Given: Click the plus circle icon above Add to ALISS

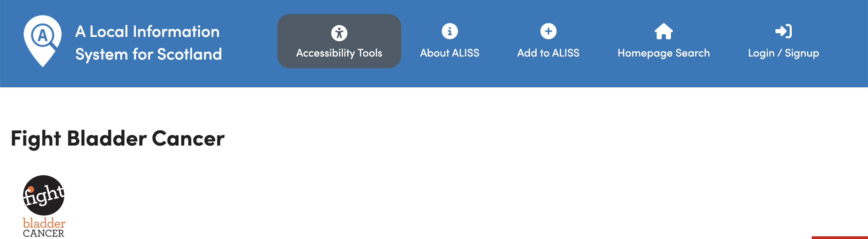Looking at the screenshot, I should 548,31.
